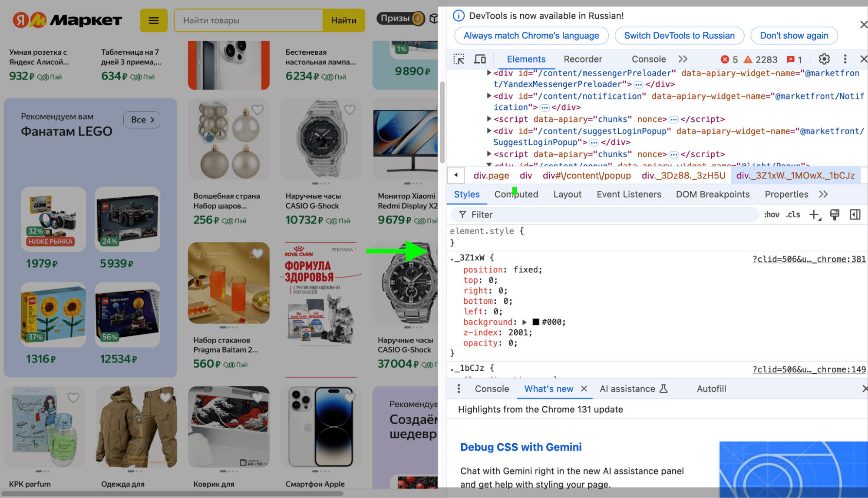The height and width of the screenshot is (498, 868).
Task: Click Switch DevTools to Russian button
Action: [x=679, y=36]
